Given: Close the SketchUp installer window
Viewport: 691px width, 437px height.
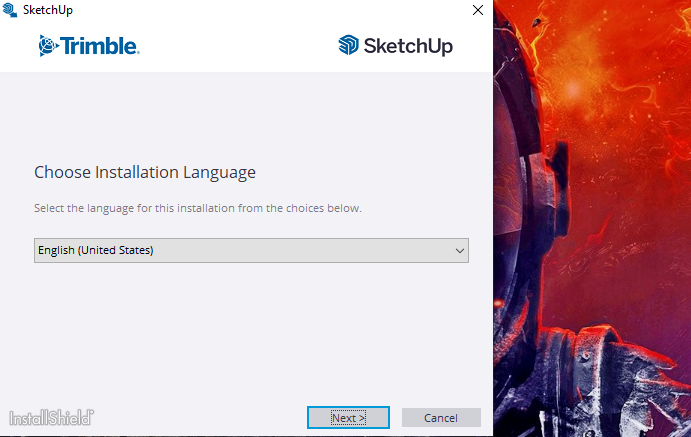Looking at the screenshot, I should [x=478, y=10].
